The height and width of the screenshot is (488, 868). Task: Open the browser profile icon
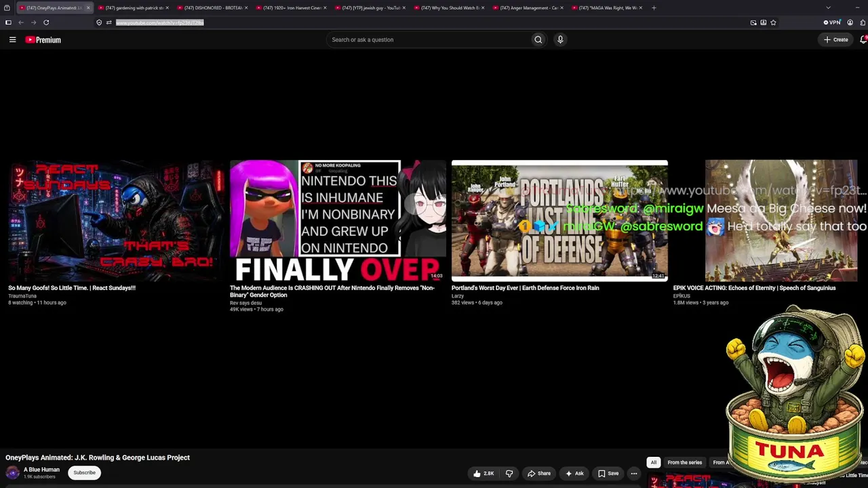pyautogui.click(x=850, y=22)
